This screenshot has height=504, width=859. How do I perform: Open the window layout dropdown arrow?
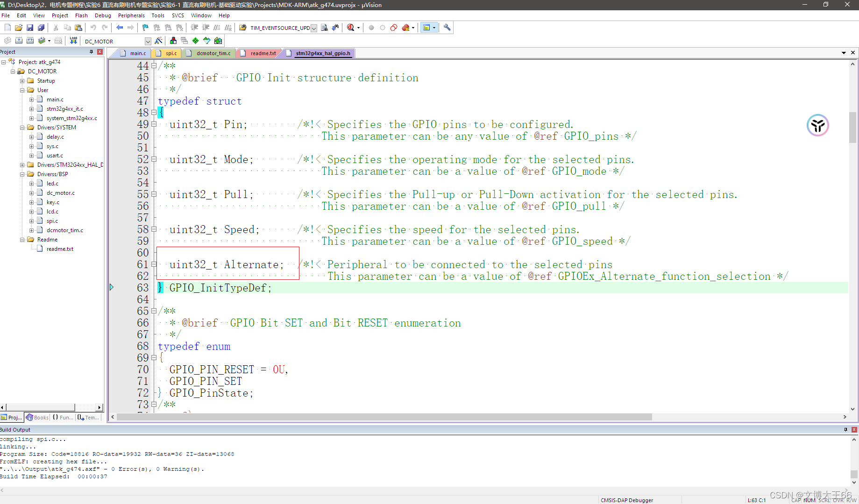click(x=434, y=28)
